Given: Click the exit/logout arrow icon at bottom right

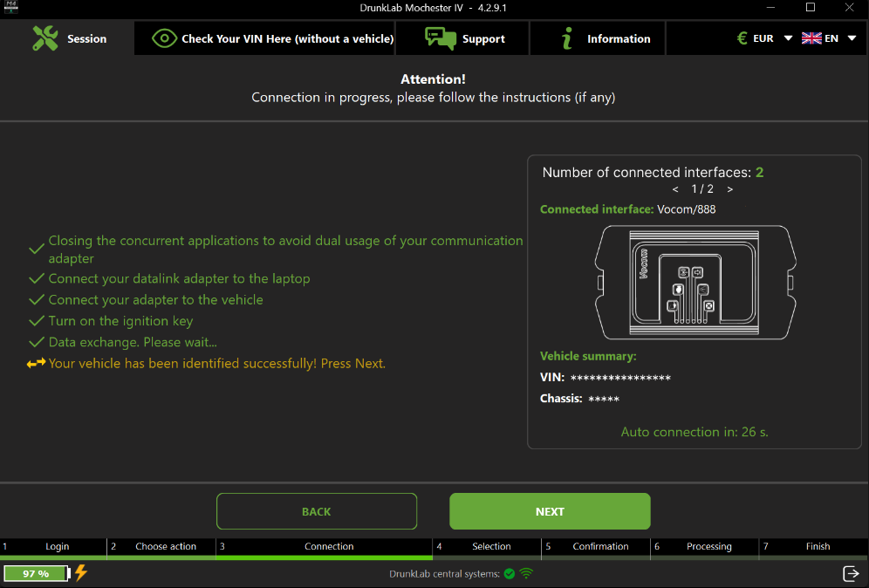Looking at the screenshot, I should 852,573.
